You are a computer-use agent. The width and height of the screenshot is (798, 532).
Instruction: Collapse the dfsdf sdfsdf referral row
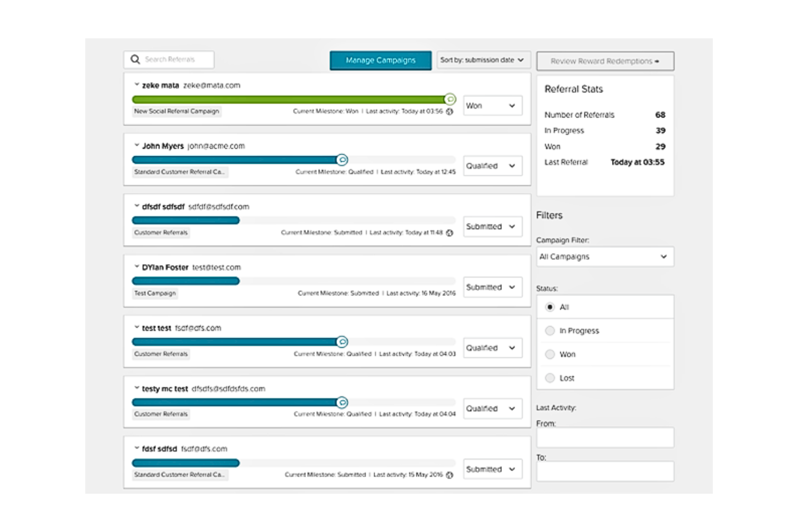(136, 206)
